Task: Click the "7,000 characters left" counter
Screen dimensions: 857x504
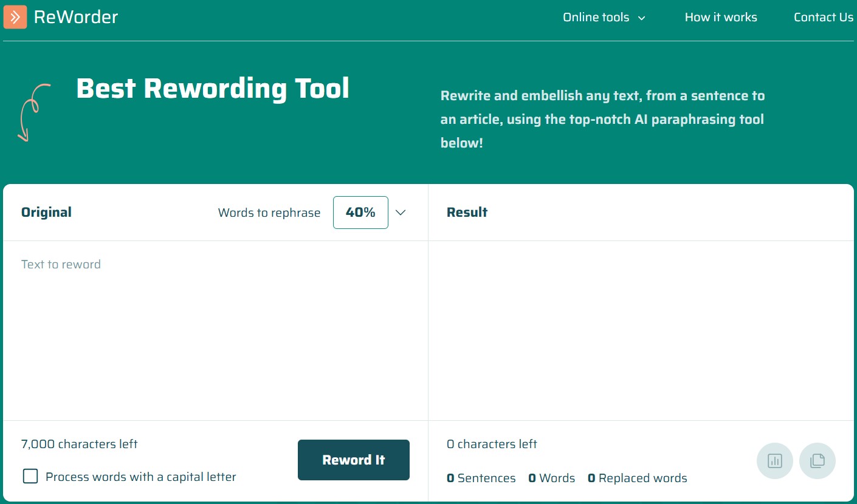Action: coord(79,444)
